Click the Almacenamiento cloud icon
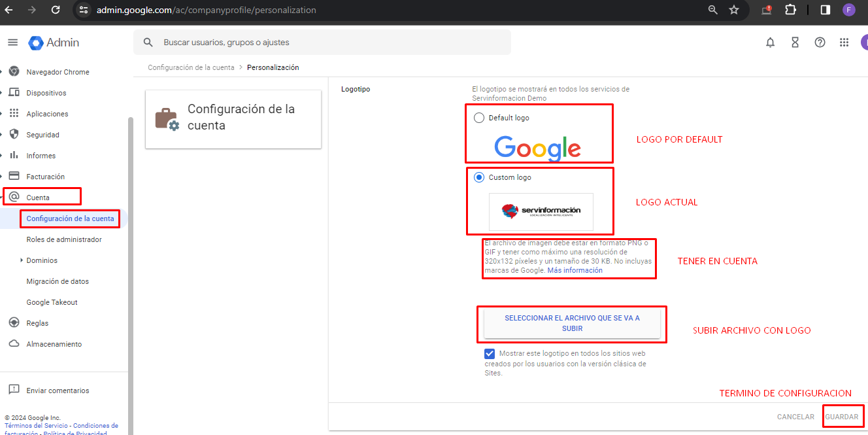This screenshot has width=868, height=435. click(x=14, y=344)
